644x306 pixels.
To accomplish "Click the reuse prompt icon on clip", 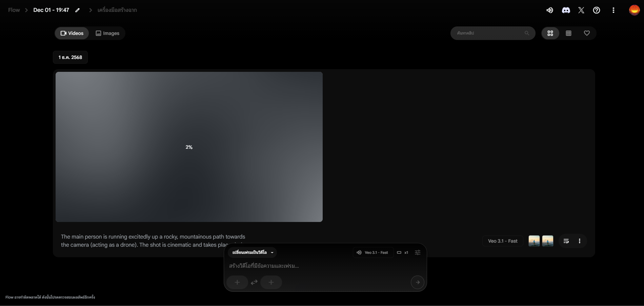I will point(566,241).
